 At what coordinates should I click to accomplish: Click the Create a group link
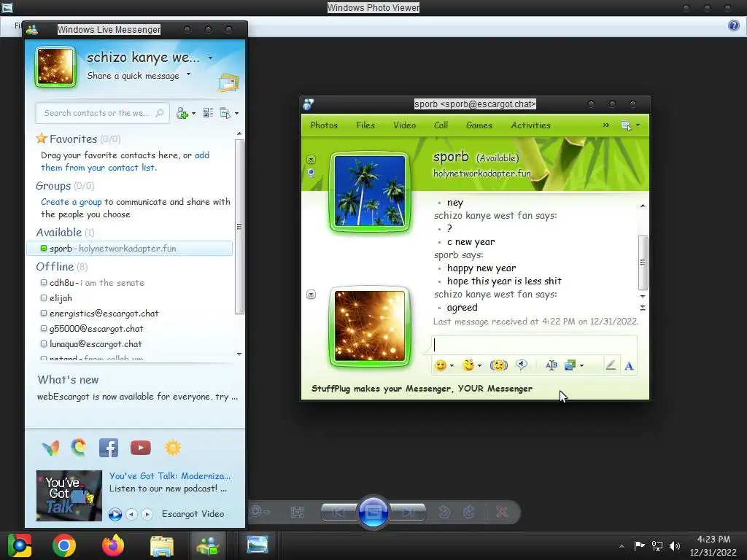(71, 202)
